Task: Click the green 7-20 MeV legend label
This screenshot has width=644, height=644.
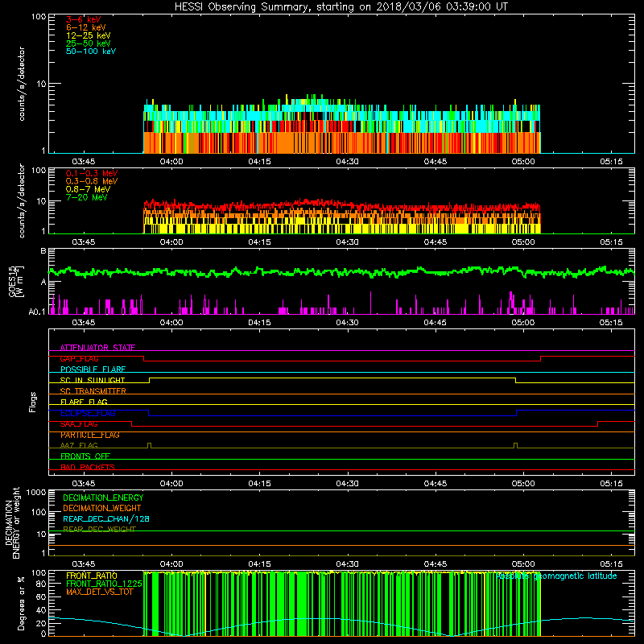Action: point(86,197)
